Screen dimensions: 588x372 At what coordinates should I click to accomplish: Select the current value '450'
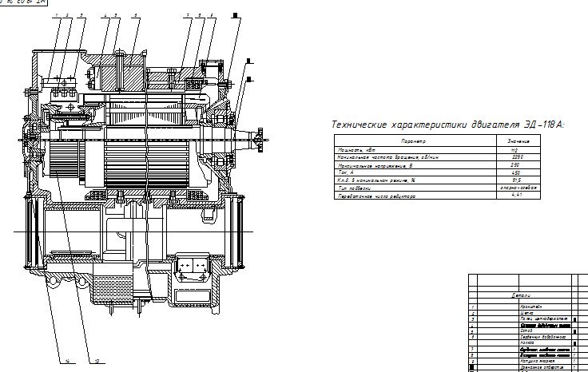pyautogui.click(x=515, y=172)
